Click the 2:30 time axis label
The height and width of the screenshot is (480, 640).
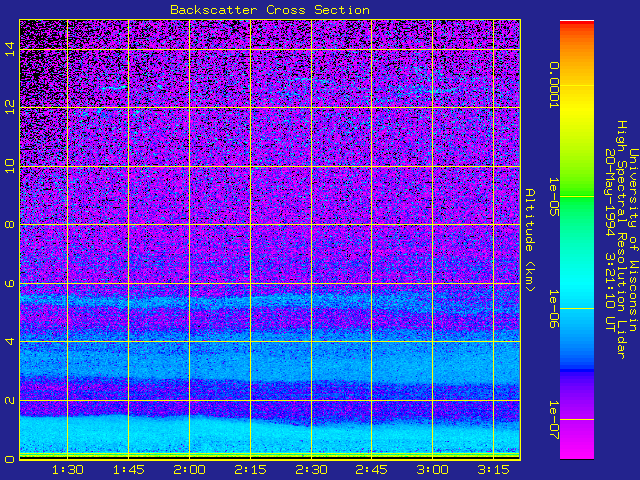311,470
